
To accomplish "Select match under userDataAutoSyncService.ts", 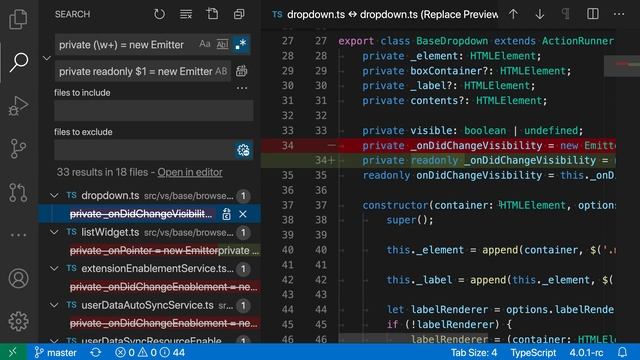I will tap(163, 323).
